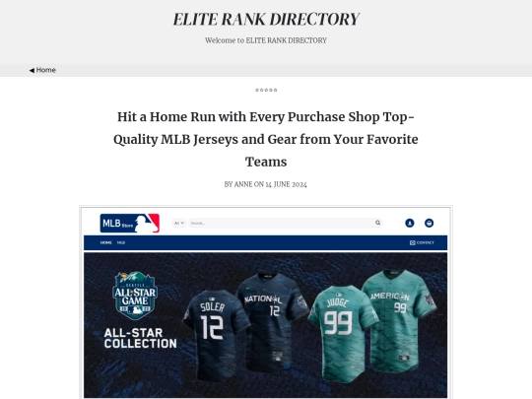Select the middle rating star

(266, 90)
